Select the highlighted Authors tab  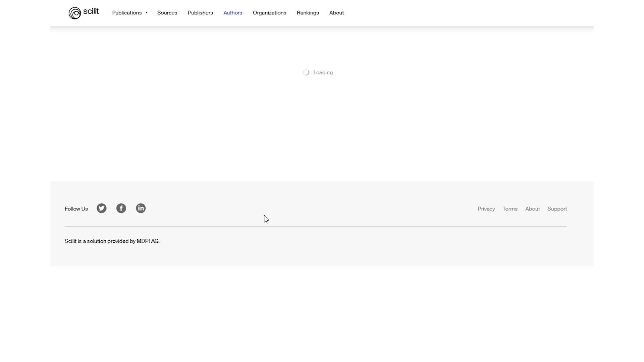pyautogui.click(x=233, y=13)
